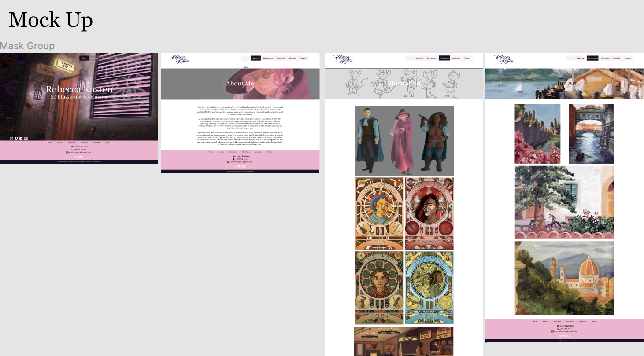Click the phone icon in the About Me footer

click(234, 159)
